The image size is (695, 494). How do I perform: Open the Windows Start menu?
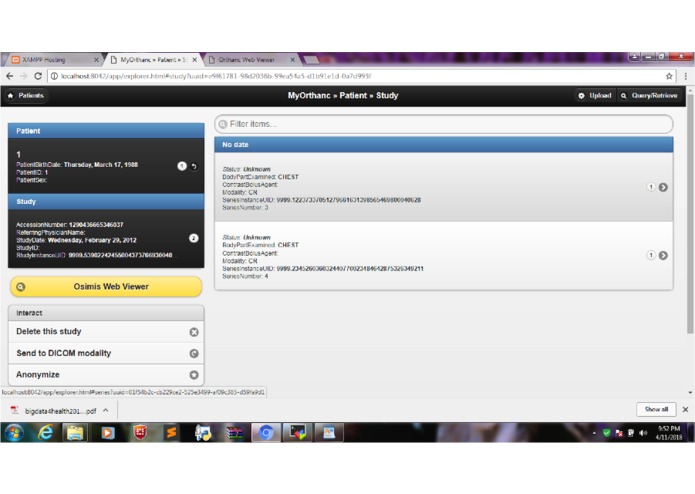(14, 432)
